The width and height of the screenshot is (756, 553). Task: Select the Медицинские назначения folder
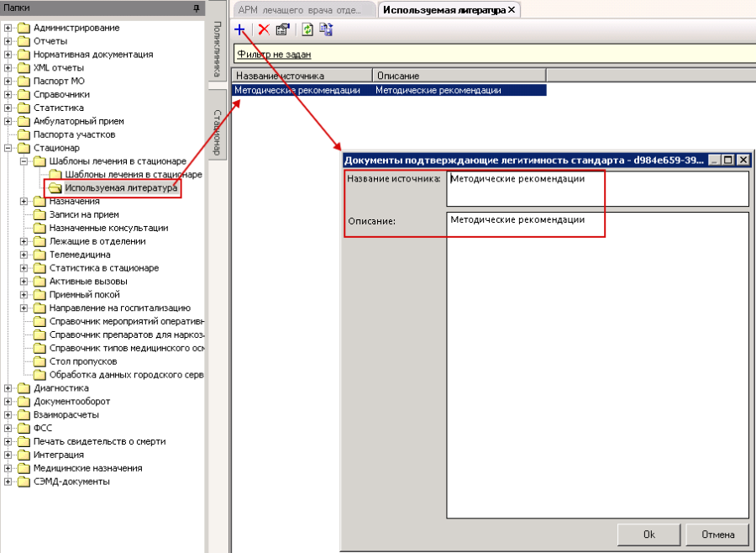point(87,469)
